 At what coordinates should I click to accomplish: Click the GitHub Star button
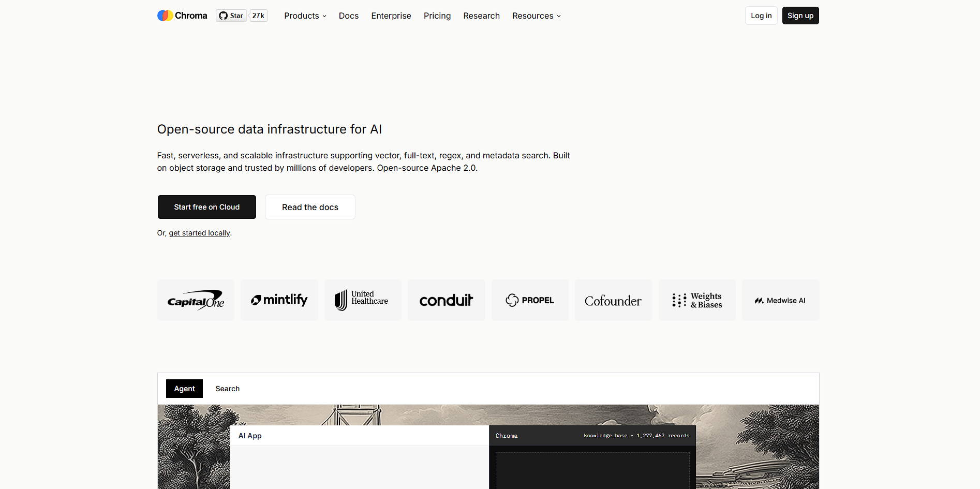231,16
